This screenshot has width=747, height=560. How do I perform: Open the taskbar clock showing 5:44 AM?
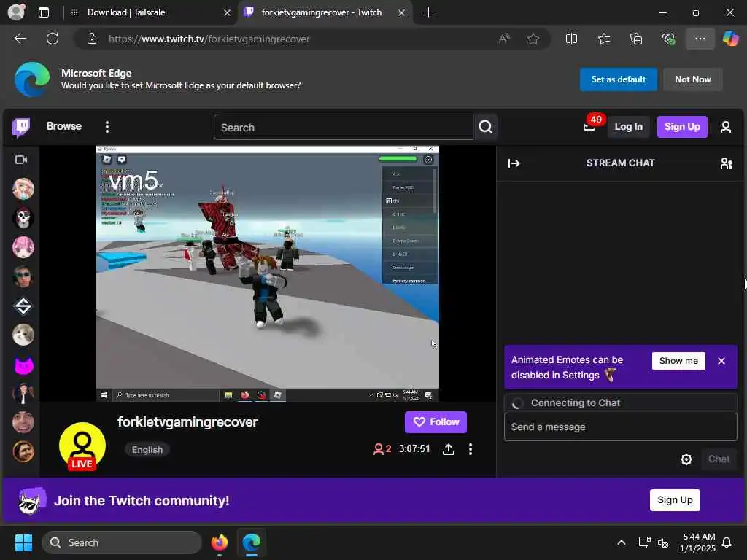tap(697, 542)
